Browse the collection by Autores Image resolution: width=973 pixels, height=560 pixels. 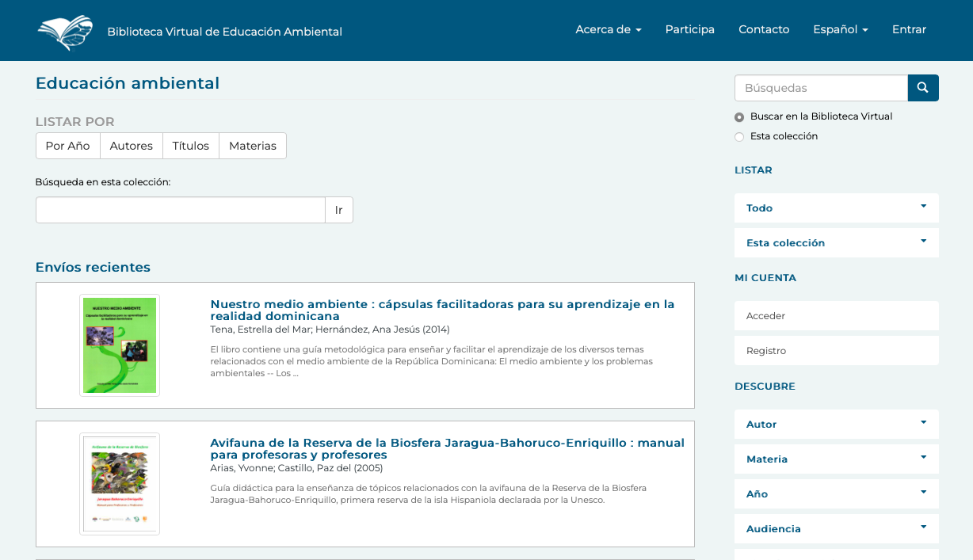(x=132, y=146)
